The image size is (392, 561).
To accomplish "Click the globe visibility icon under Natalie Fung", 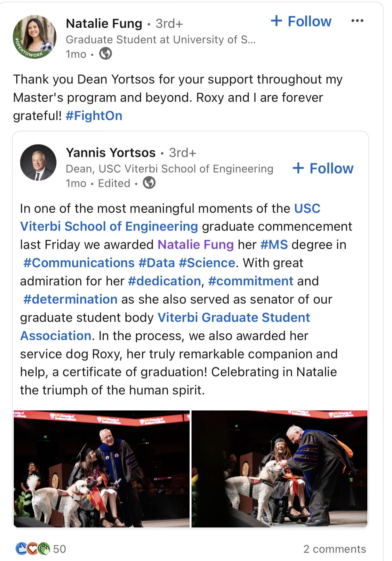I will (106, 53).
